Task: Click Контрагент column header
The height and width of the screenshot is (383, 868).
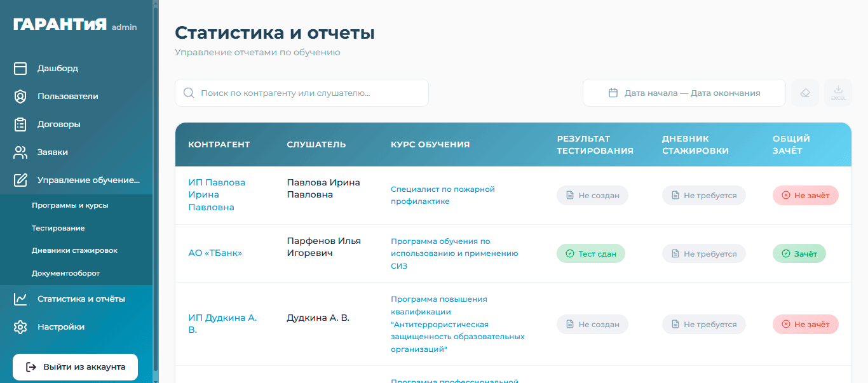Action: [219, 144]
